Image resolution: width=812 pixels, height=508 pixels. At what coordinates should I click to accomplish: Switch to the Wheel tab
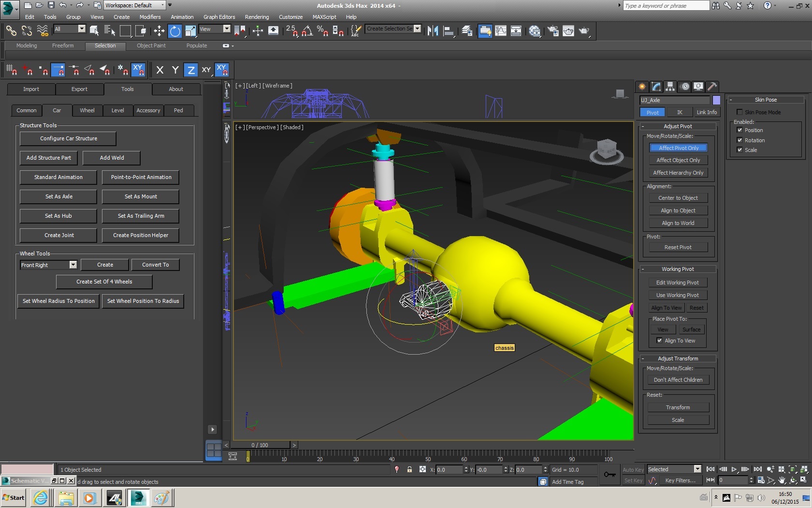[87, 110]
